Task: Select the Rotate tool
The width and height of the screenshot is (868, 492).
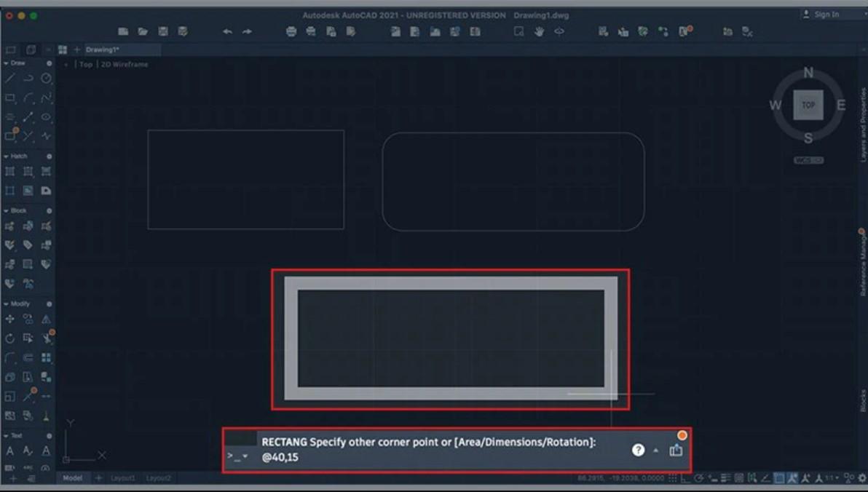Action: coord(9,338)
